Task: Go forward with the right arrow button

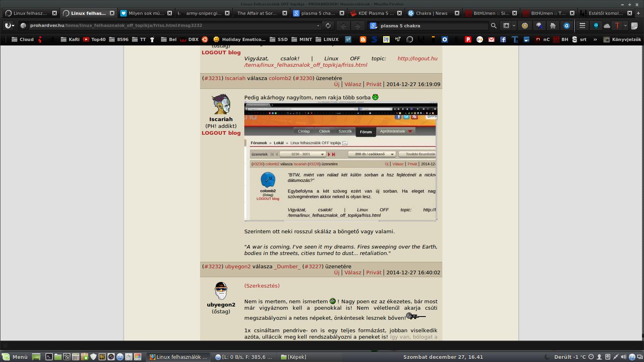Action: (357, 26)
